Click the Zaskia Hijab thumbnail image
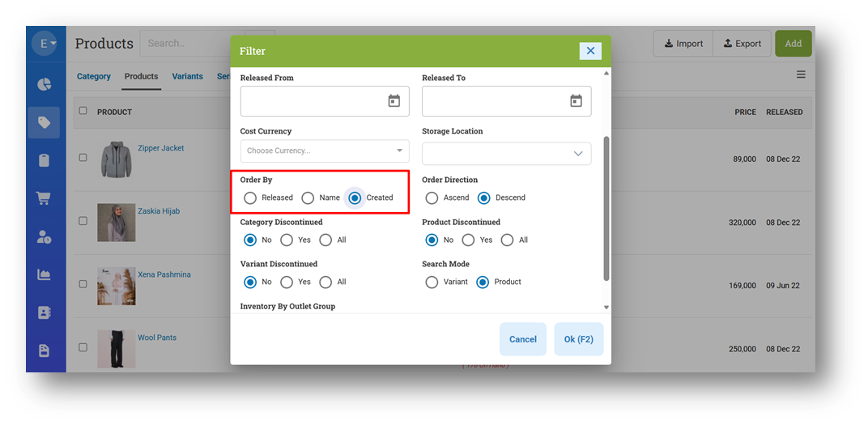Image resolution: width=868 pixels, height=425 pixels. point(117,223)
